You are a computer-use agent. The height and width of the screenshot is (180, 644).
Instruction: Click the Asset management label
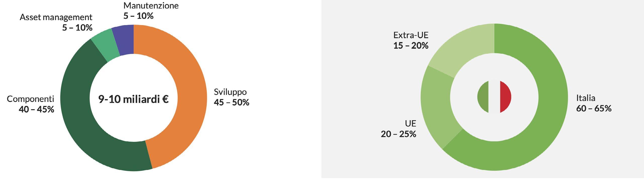point(56,17)
